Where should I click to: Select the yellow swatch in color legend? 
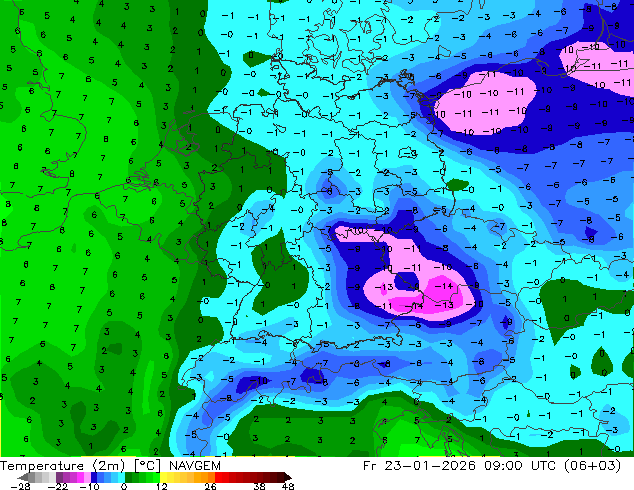tap(163, 477)
